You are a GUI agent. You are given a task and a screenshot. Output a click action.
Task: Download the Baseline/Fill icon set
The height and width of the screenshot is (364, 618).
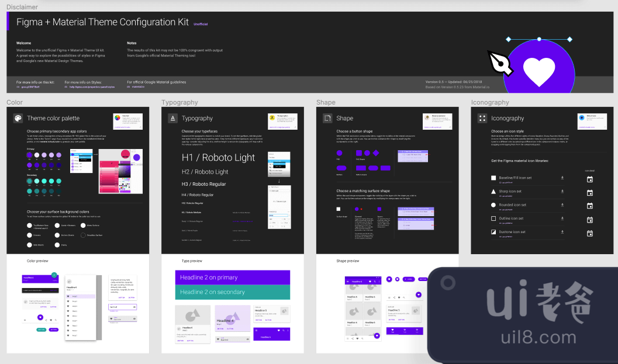pos(562,178)
